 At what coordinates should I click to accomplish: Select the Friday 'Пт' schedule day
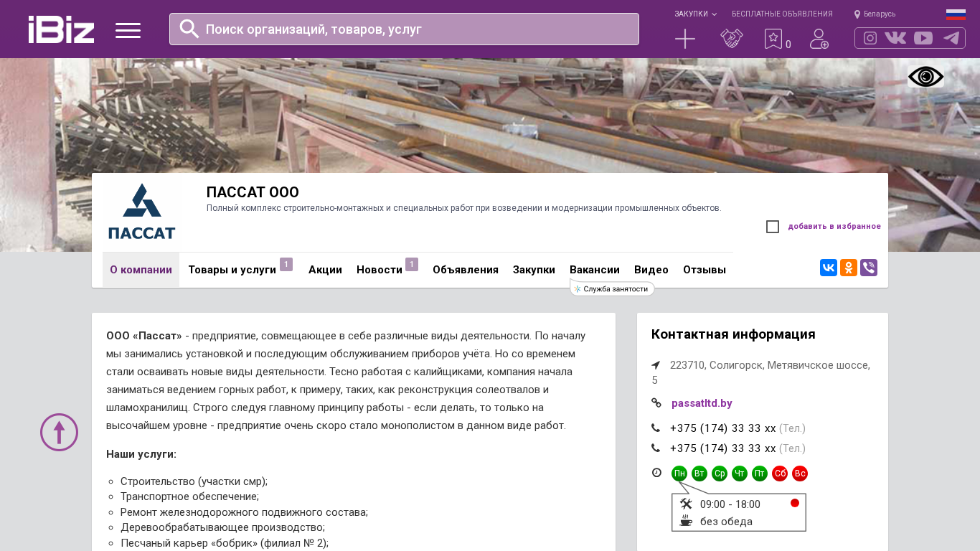tap(760, 474)
